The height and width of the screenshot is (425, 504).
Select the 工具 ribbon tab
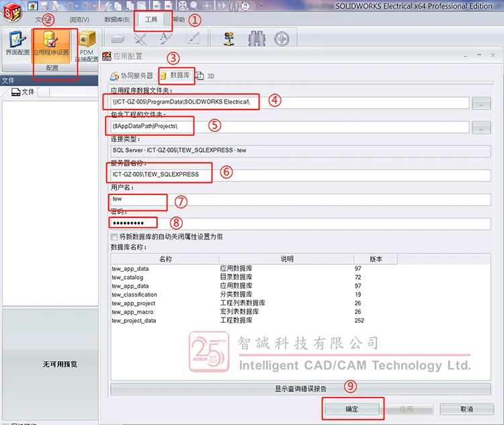[151, 20]
